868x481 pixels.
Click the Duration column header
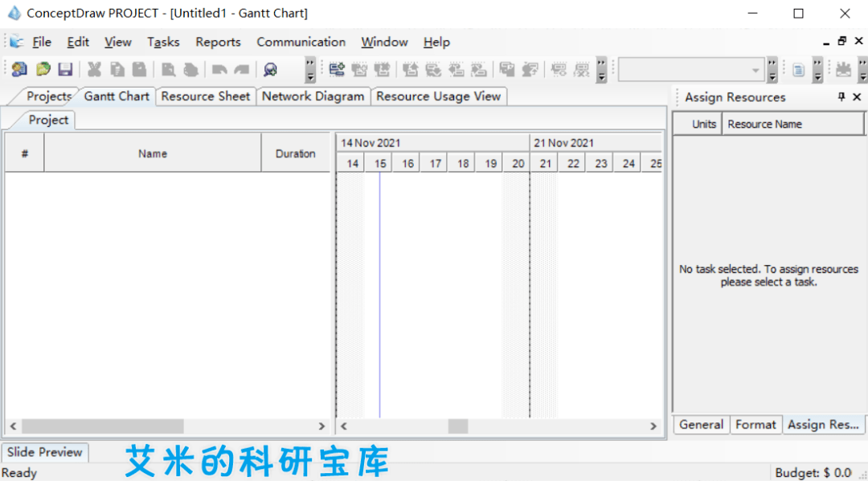pyautogui.click(x=296, y=153)
